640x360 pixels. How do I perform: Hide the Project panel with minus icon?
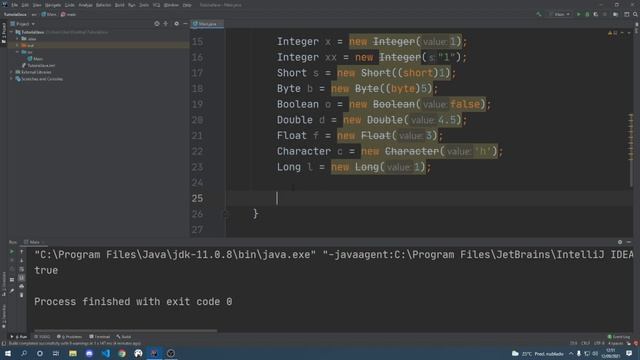click(x=185, y=24)
